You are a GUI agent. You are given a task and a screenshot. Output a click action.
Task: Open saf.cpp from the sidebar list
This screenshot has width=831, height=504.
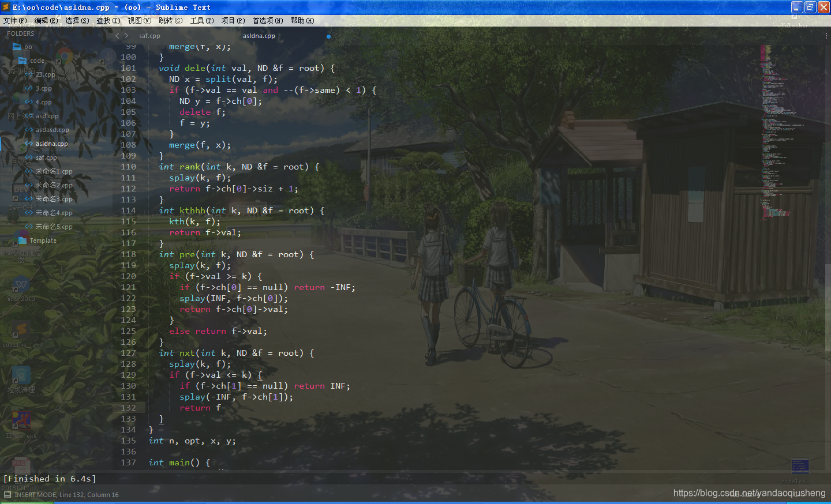coord(46,157)
